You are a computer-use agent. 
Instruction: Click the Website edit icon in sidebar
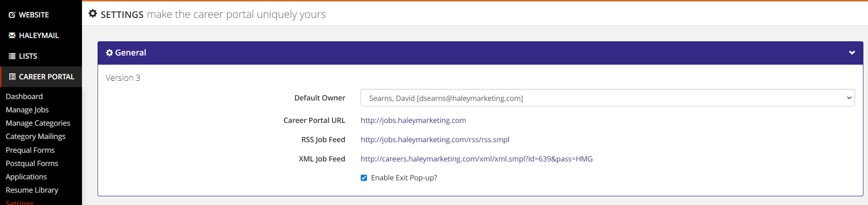[12, 15]
